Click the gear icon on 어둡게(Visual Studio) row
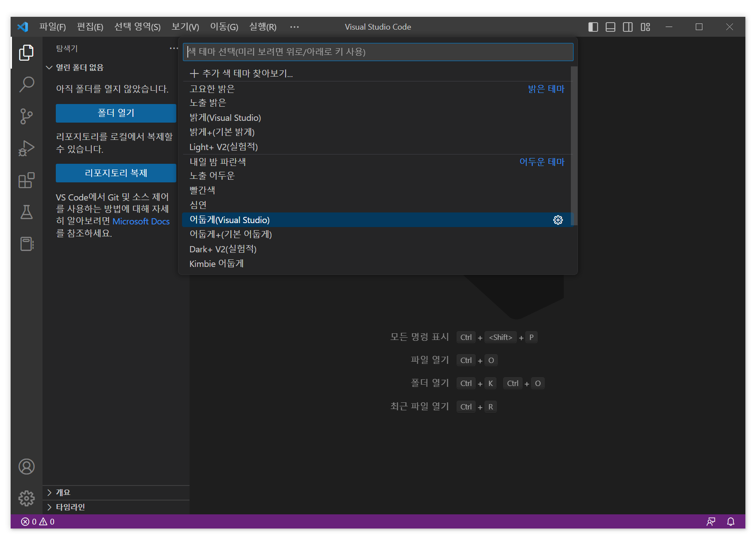The height and width of the screenshot is (544, 756). 558,220
